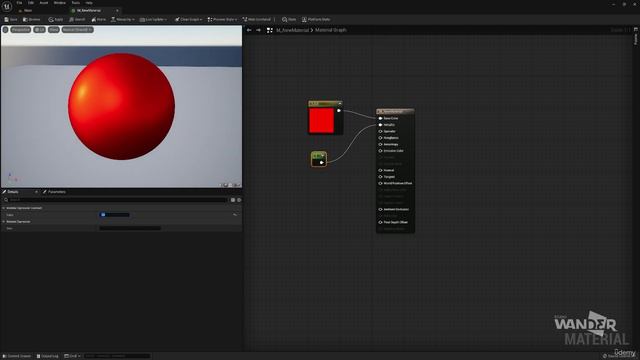Image resolution: width=640 pixels, height=360 pixels.
Task: Click the Desc text input field
Action: [130, 228]
